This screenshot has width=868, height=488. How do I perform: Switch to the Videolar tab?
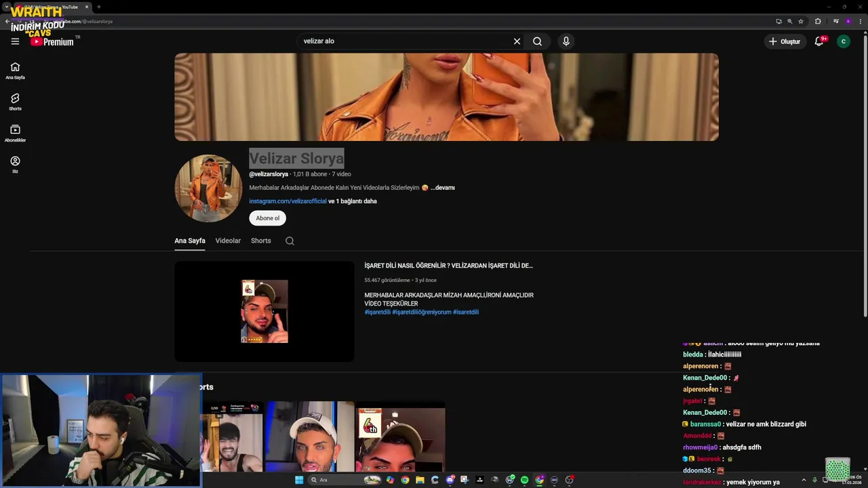click(228, 241)
